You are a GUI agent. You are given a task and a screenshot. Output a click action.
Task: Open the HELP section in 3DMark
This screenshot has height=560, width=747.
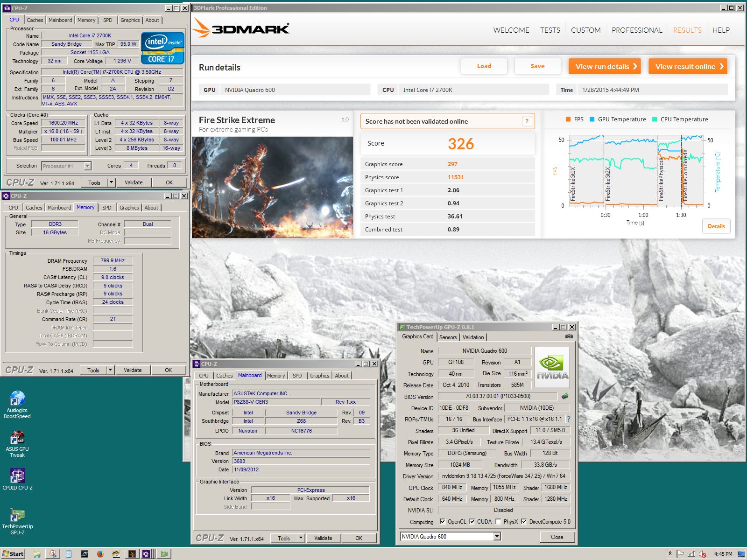pyautogui.click(x=721, y=30)
